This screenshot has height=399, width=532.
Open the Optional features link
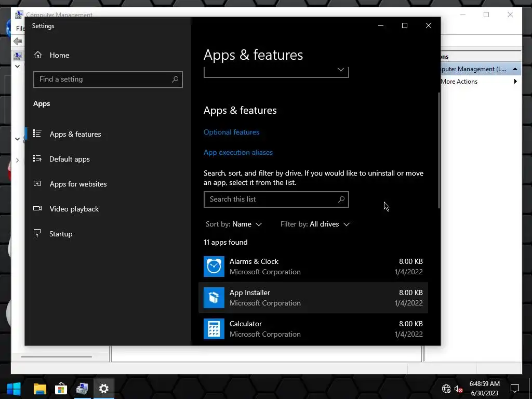tap(231, 132)
